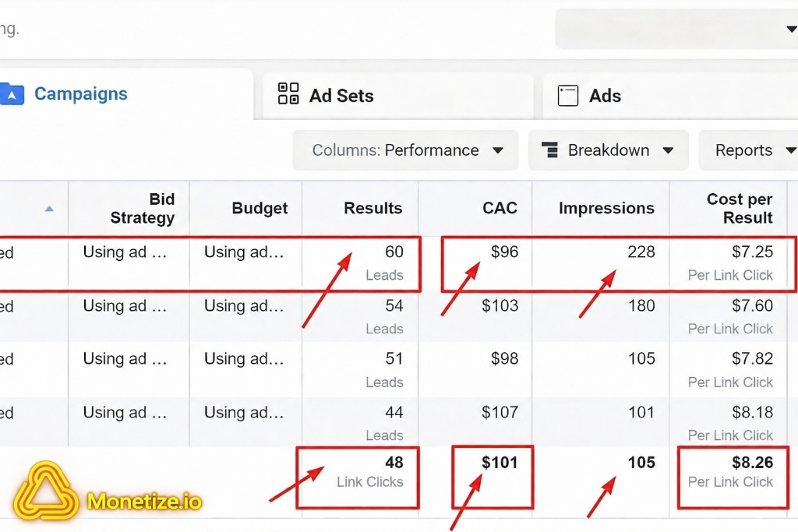Select the $7.25 cost per result cell
This screenshot has width=798, height=532.
729,262
